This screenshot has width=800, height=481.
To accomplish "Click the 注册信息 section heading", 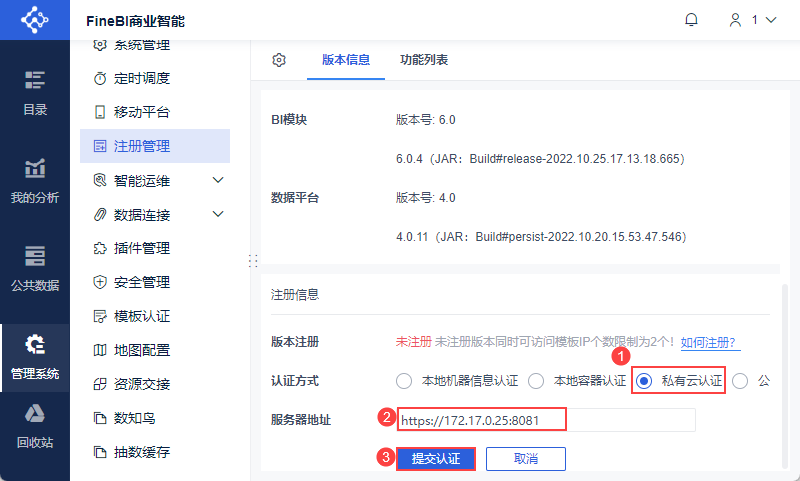I will (295, 294).
